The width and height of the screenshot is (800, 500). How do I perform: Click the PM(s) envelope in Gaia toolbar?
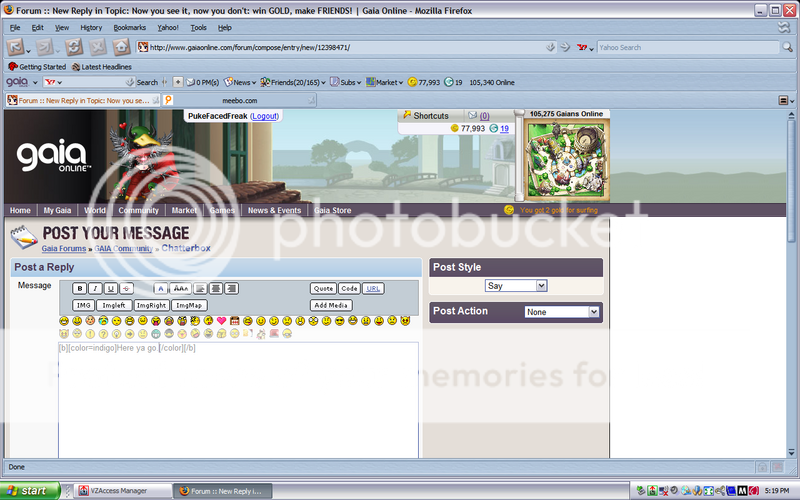[x=191, y=82]
